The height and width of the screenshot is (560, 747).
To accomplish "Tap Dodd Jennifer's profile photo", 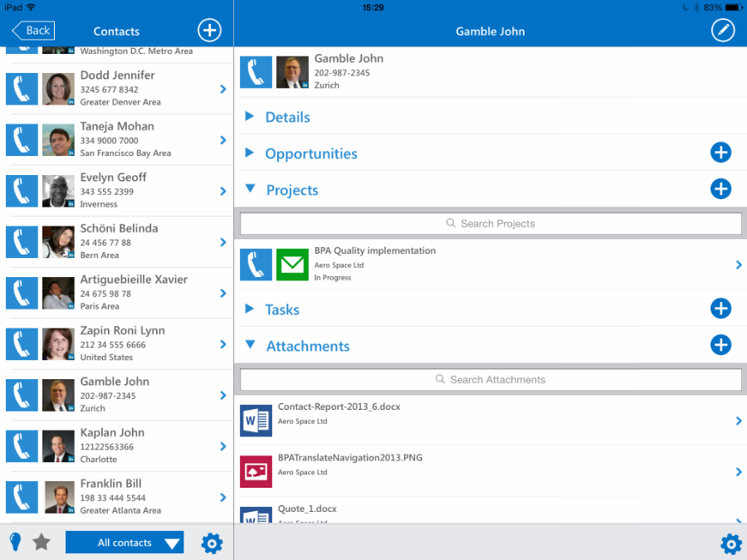I will [x=58, y=89].
